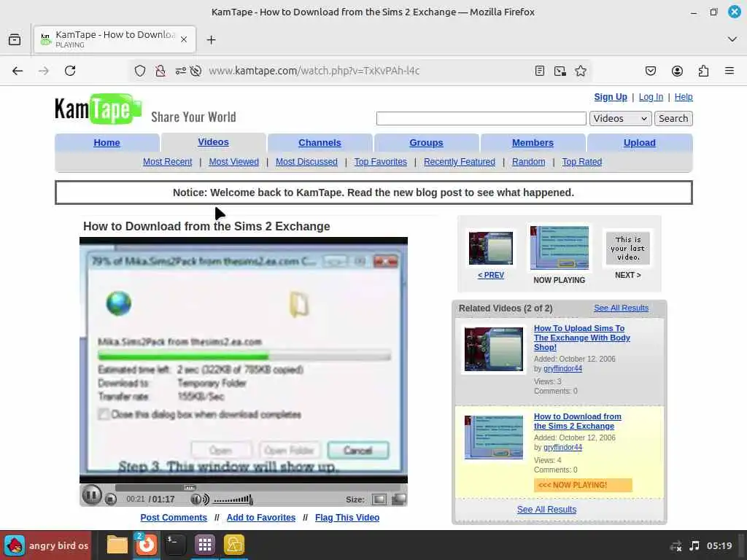
Task: Open the Home tab
Action: pyautogui.click(x=107, y=143)
